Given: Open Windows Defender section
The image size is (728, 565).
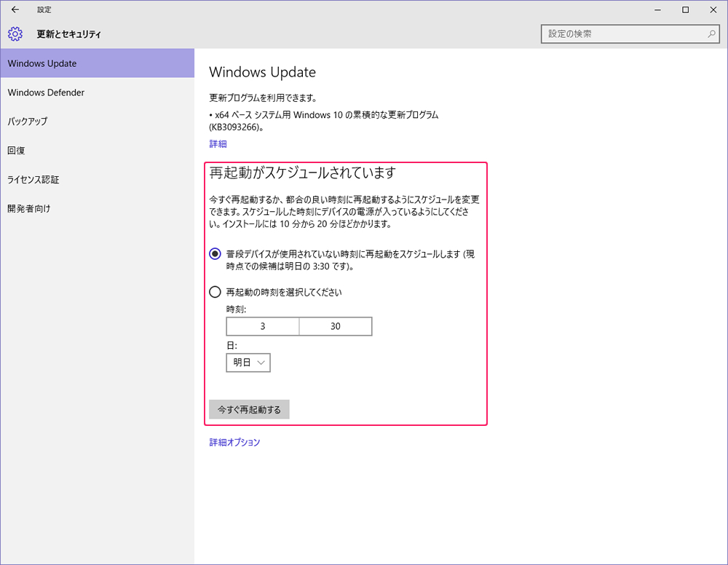Looking at the screenshot, I should click(x=97, y=92).
